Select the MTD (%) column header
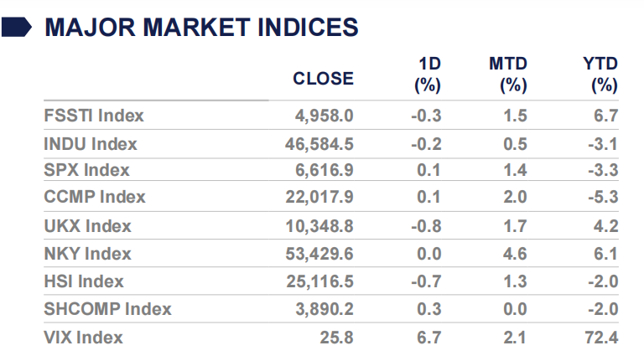This screenshot has width=644, height=361. pyautogui.click(x=507, y=75)
